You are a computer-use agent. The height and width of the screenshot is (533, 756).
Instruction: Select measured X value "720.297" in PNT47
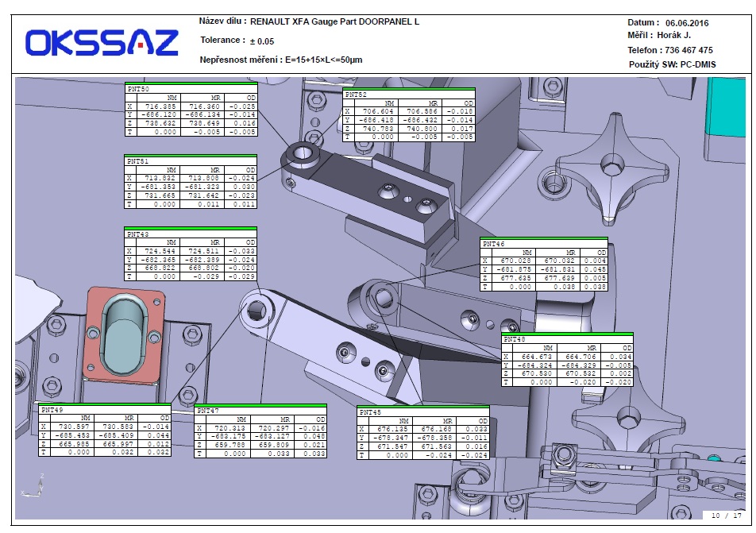coord(274,428)
